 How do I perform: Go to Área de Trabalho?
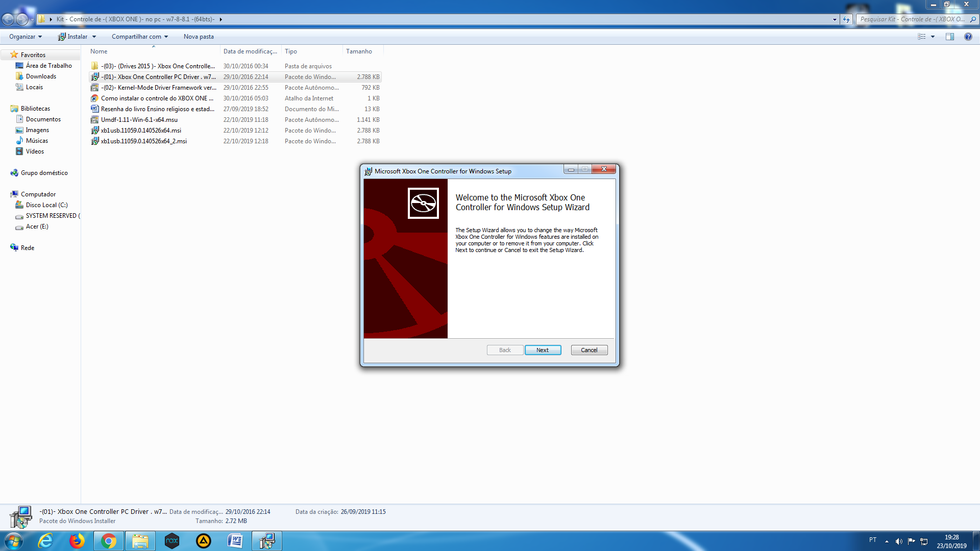pyautogui.click(x=48, y=66)
